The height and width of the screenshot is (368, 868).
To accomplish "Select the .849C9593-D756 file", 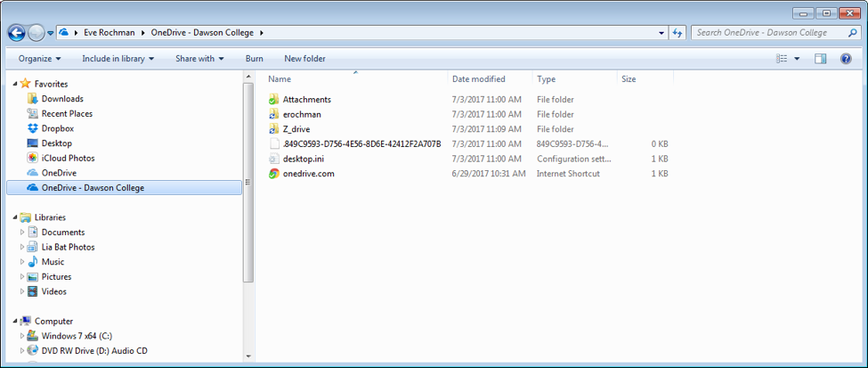I will [x=362, y=144].
